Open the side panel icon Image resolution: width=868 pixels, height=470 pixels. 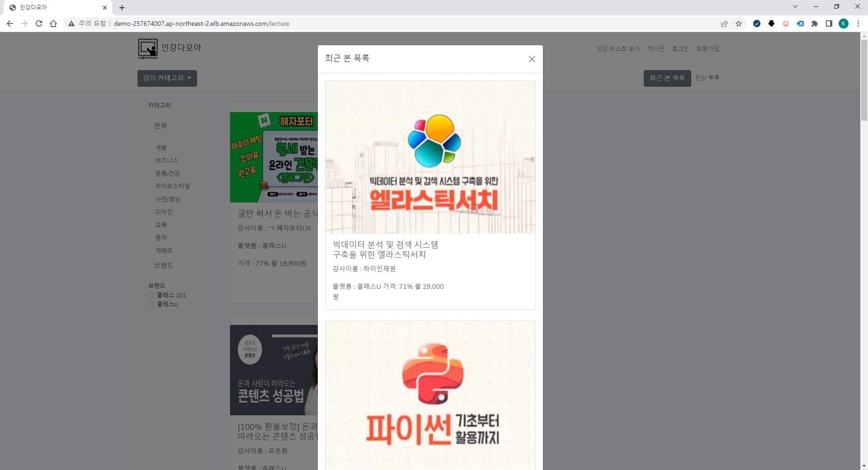(830, 23)
